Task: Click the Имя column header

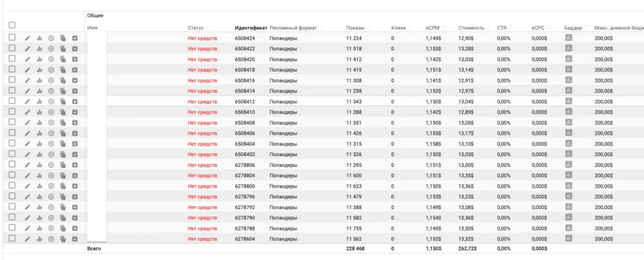Action: tap(92, 28)
